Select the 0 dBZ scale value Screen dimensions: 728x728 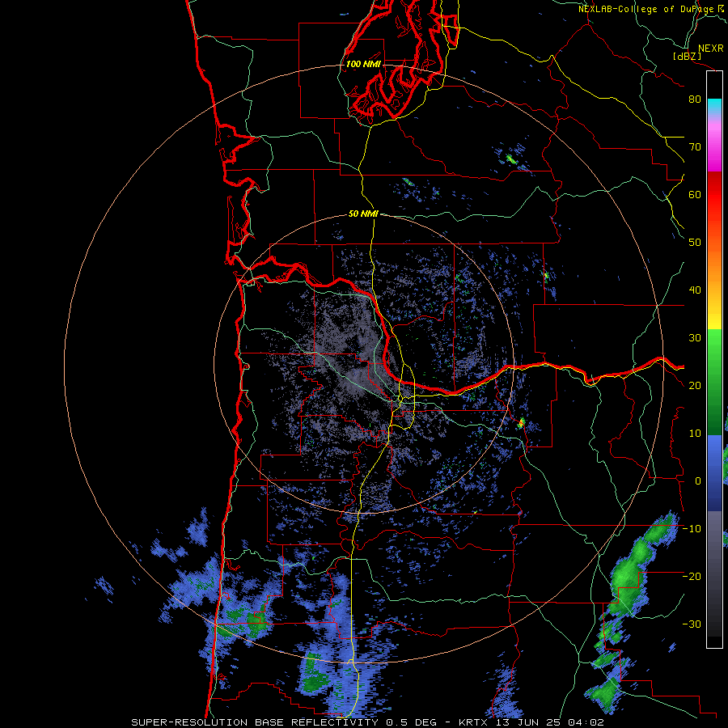point(698,481)
